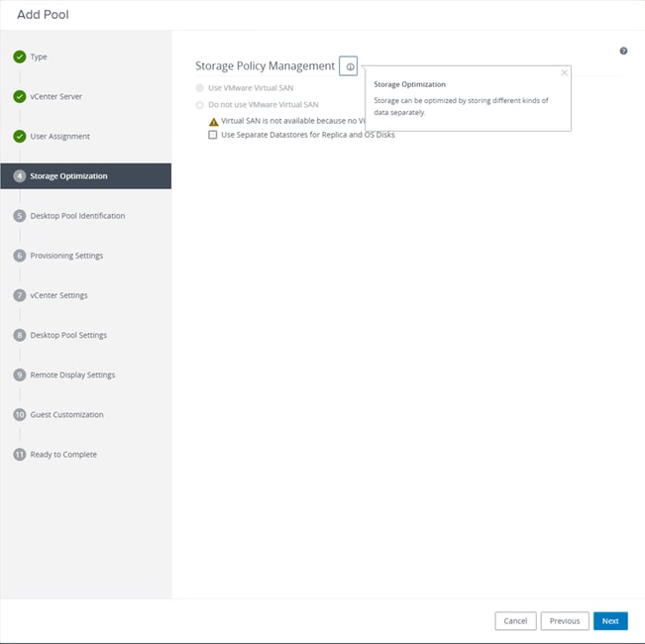Click the Add Pool dialog title

[43, 15]
